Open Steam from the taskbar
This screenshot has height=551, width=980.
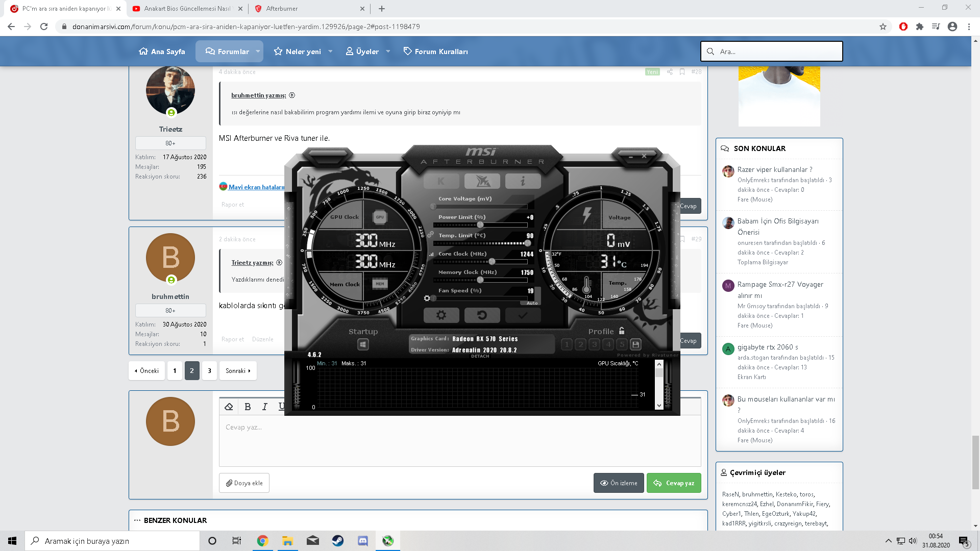point(337,541)
